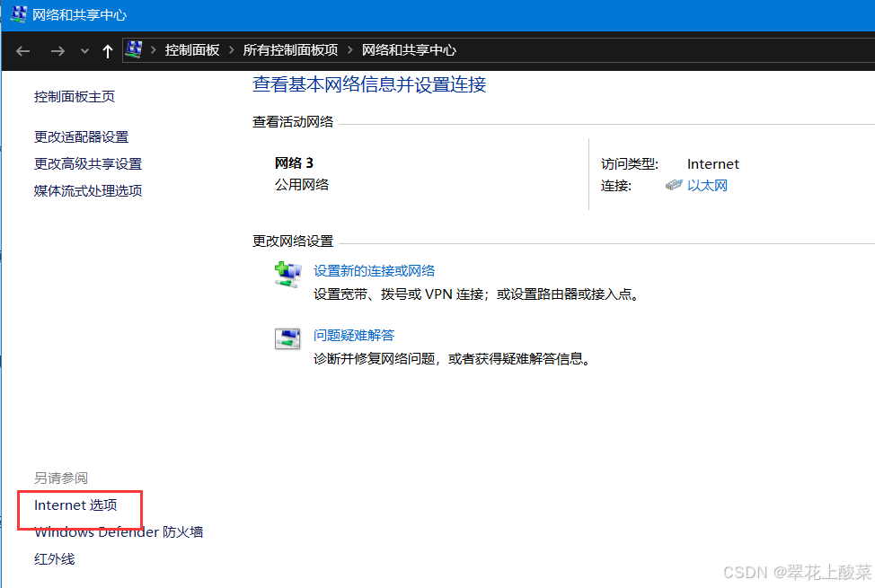The height and width of the screenshot is (588, 875).
Task: Go back using the back arrow
Action: pyautogui.click(x=23, y=51)
